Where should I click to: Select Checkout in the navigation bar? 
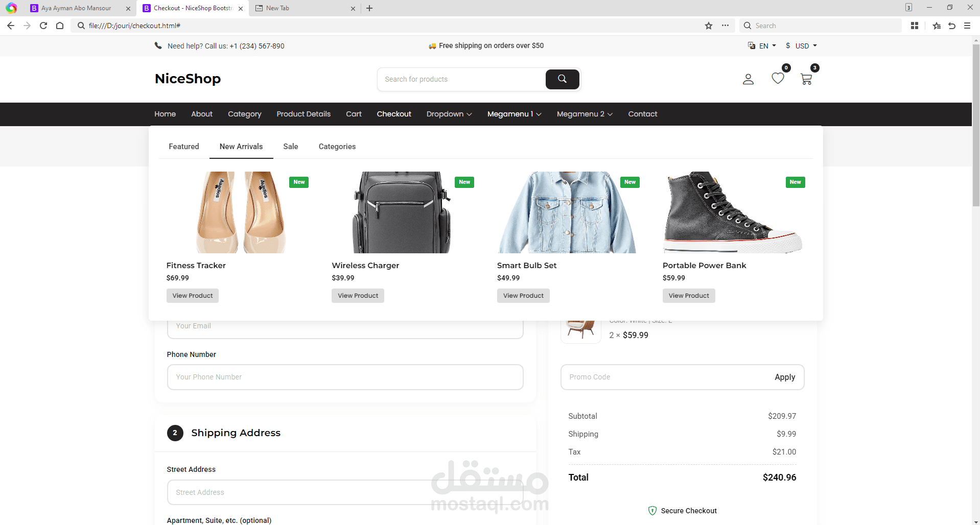pos(394,114)
